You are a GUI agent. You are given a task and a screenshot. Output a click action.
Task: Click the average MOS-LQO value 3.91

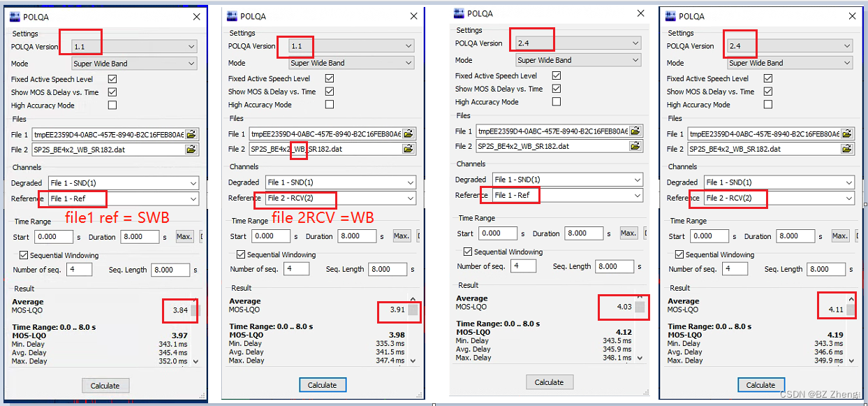tap(398, 310)
